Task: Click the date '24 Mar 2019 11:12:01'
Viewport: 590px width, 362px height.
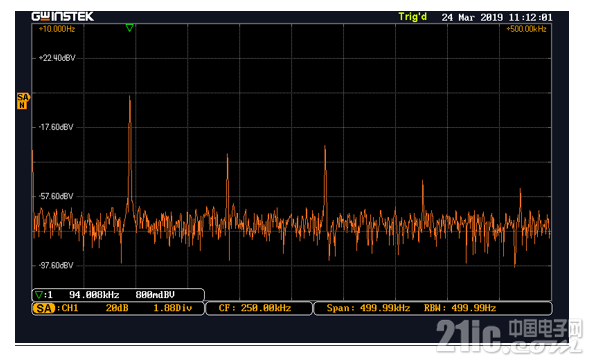Action: point(497,17)
